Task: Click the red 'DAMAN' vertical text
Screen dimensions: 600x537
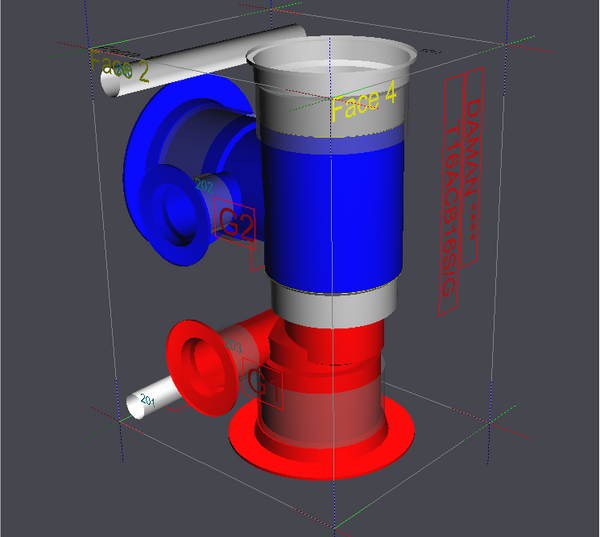Action: (x=473, y=147)
